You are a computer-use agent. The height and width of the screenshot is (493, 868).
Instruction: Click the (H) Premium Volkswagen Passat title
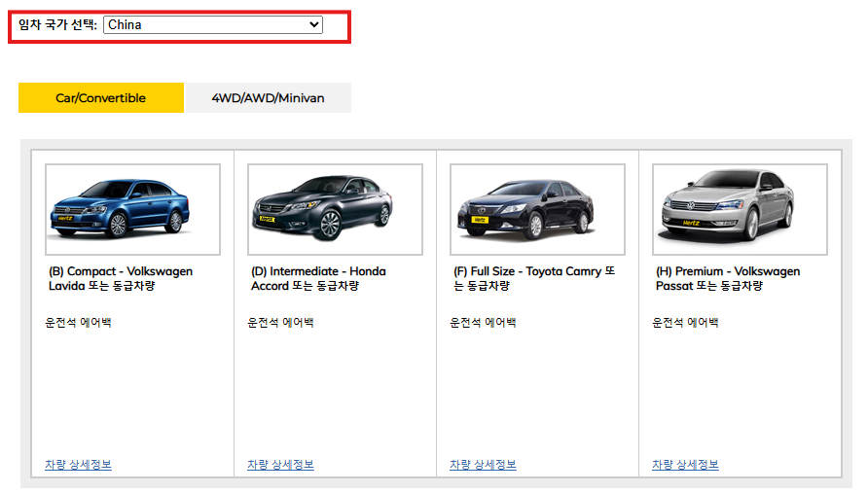pyautogui.click(x=728, y=278)
